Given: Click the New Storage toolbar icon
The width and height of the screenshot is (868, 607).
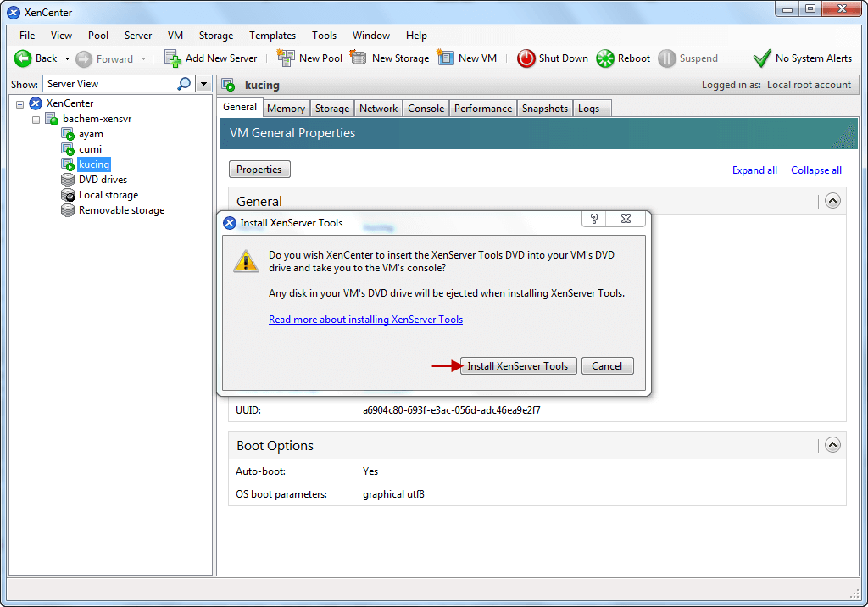Looking at the screenshot, I should [x=359, y=58].
